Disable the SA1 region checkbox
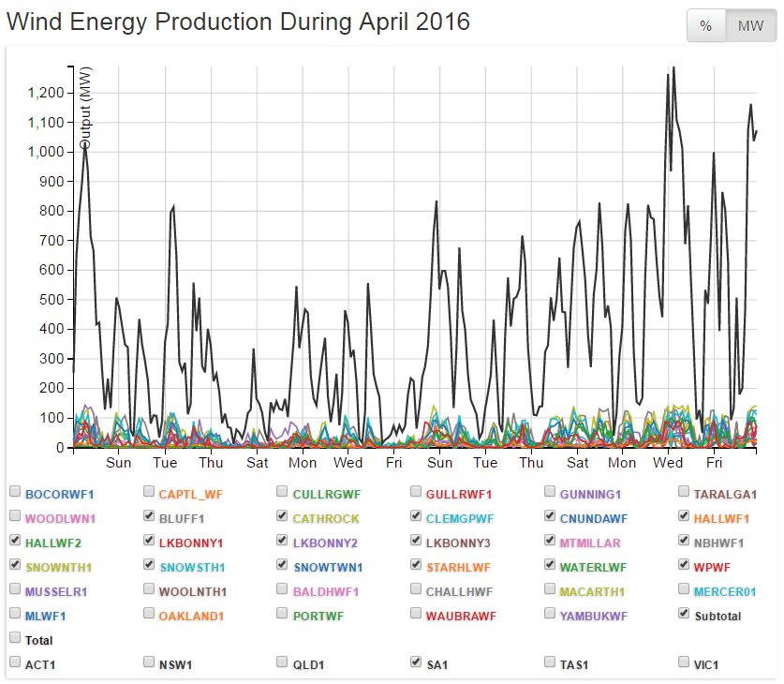This screenshot has width=784, height=684. [x=416, y=661]
